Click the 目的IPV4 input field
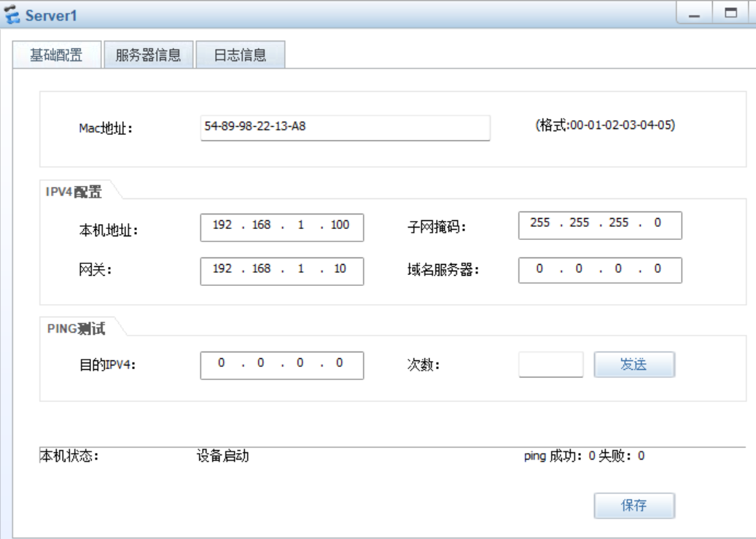The width and height of the screenshot is (756, 539). [x=282, y=365]
